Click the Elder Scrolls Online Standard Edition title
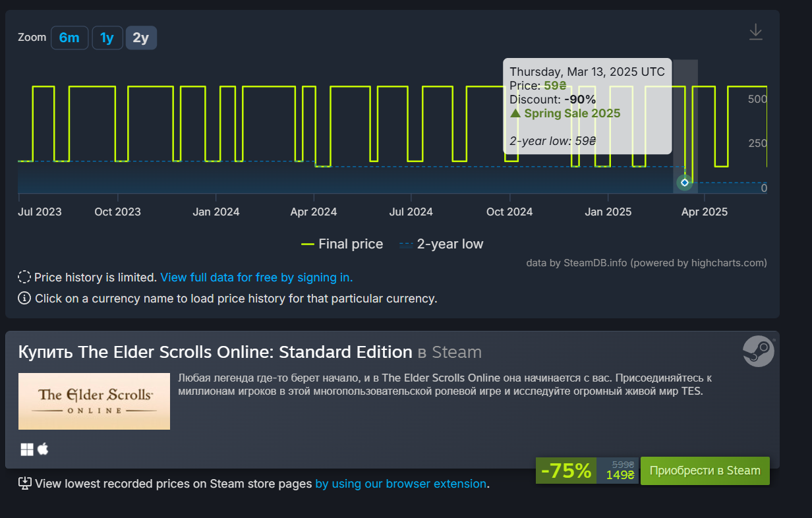This screenshot has height=518, width=812. tap(215, 352)
